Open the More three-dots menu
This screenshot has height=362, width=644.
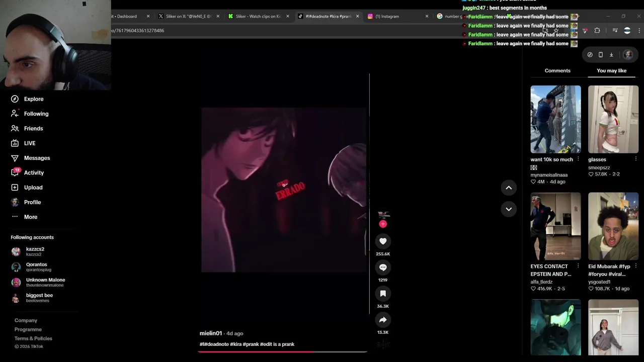[15, 217]
